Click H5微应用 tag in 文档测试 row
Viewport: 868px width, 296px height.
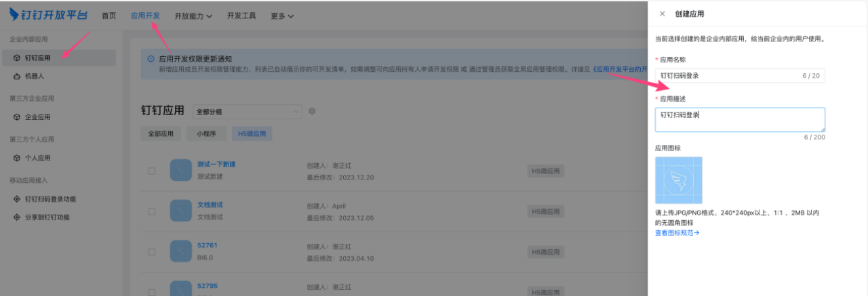tap(546, 212)
